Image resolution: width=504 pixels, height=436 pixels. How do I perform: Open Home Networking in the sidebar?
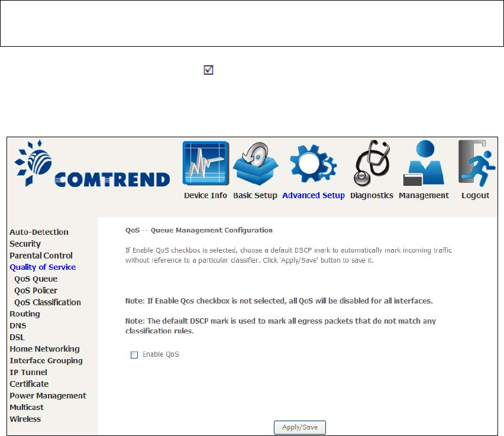click(x=45, y=349)
